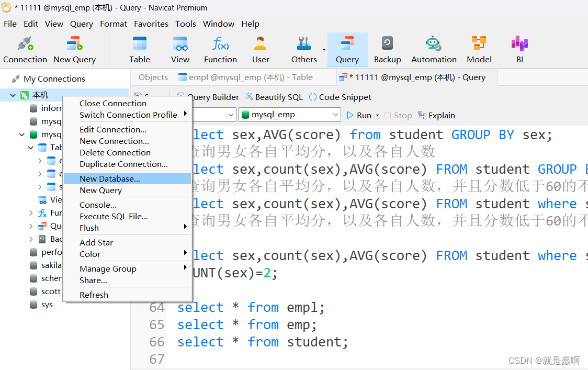Open the Automation toolbar icon
The height and width of the screenshot is (370, 588).
[434, 50]
